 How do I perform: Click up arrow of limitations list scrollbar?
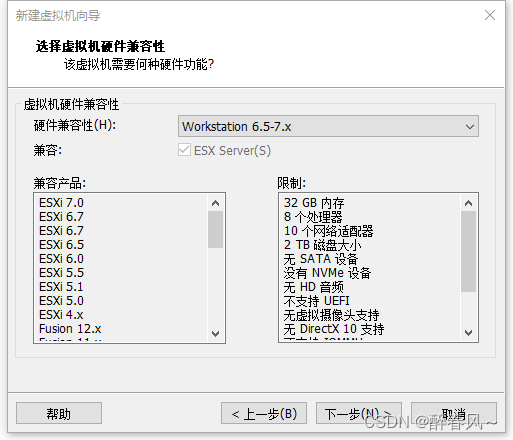pyautogui.click(x=469, y=203)
